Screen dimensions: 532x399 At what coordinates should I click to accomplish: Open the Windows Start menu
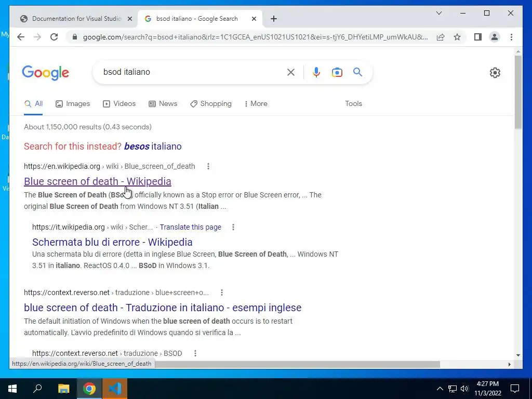click(12, 389)
